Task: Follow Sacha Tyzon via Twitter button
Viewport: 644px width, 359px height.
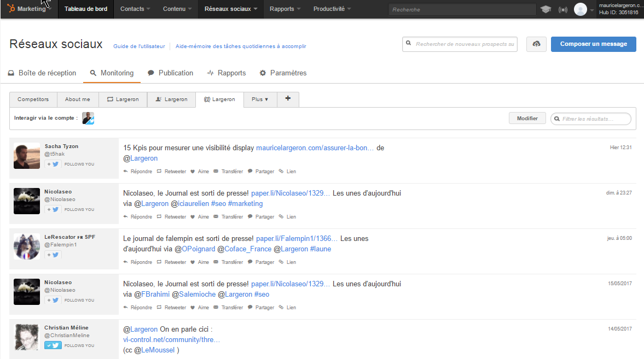Action: point(53,164)
